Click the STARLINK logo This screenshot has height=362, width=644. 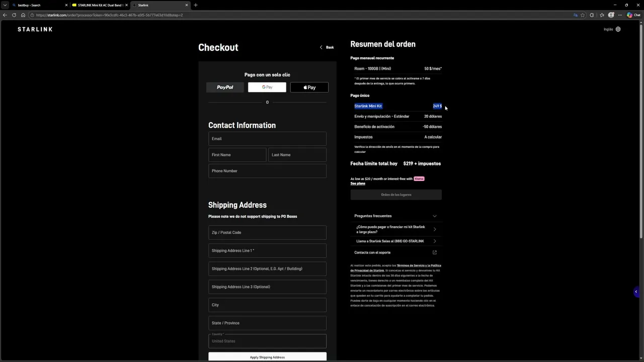tap(35, 29)
